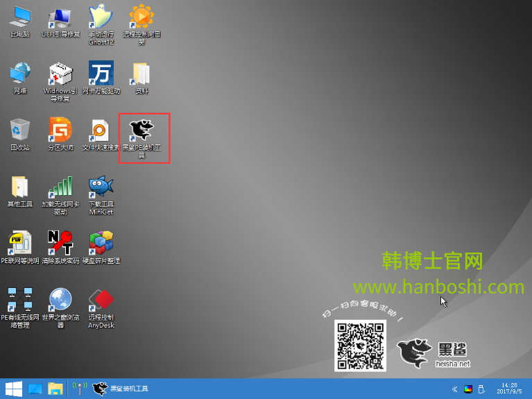Open 加载无线网卡驱动 signal-bars icon

tap(60, 187)
